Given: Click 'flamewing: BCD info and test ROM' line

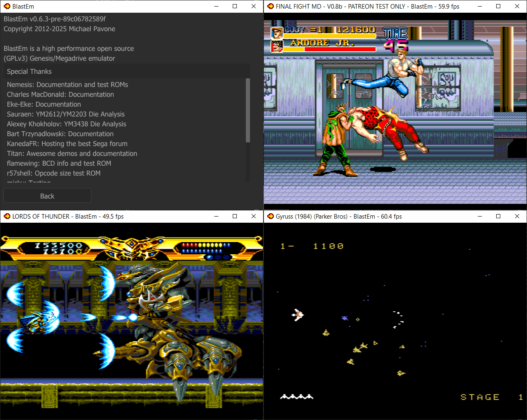Looking at the screenshot, I should [x=59, y=163].
